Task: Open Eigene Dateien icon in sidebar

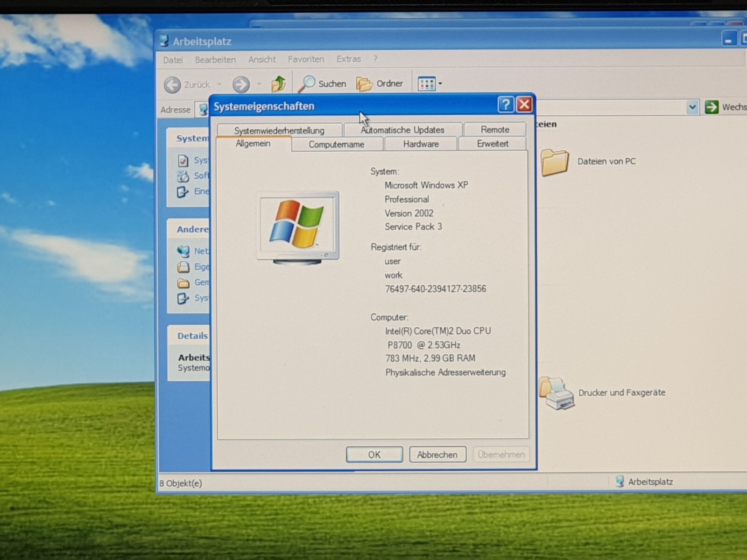Action: click(183, 267)
